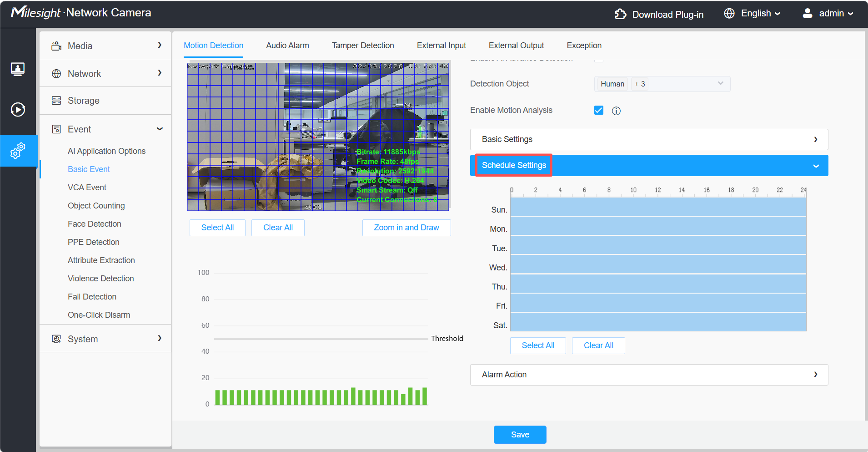
Task: Click the Storage drive icon
Action: click(x=56, y=101)
